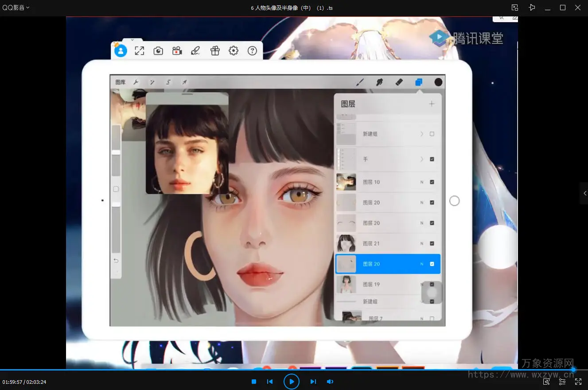The height and width of the screenshot is (390, 588).
Task: Select the Procreate eraser tool
Action: 399,82
